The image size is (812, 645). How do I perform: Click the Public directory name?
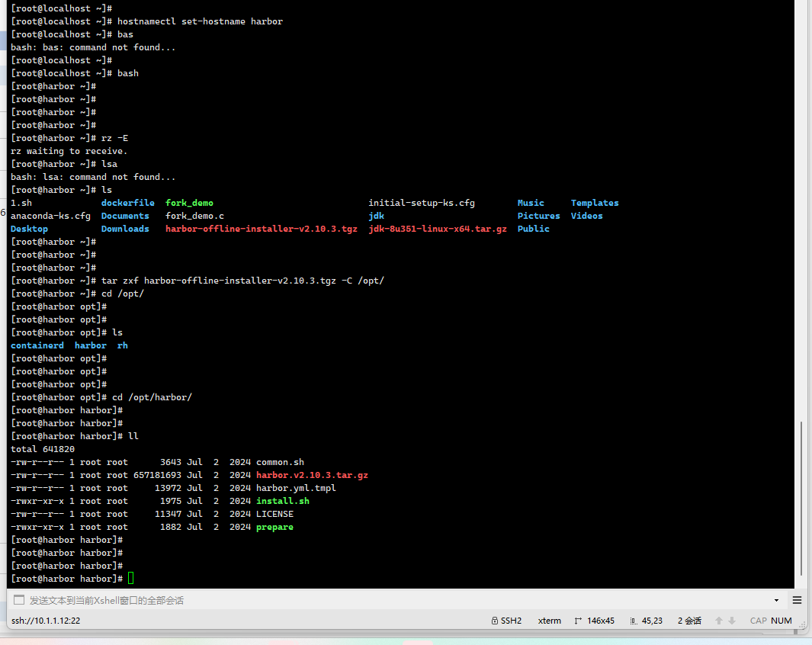(x=534, y=229)
